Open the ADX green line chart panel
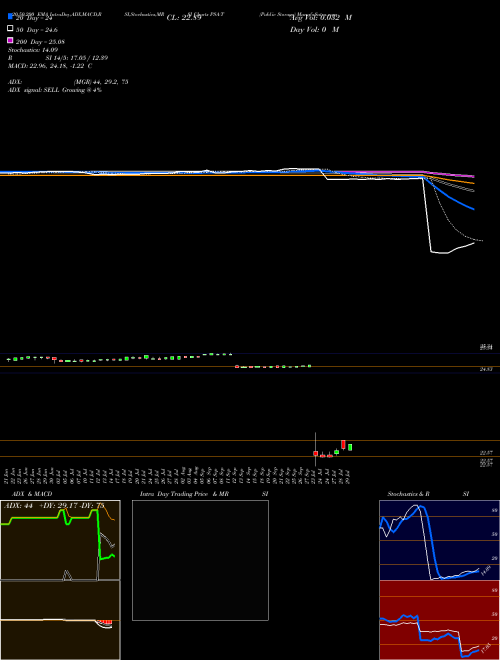This screenshot has height=660, width=500. pyautogui.click(x=60, y=540)
